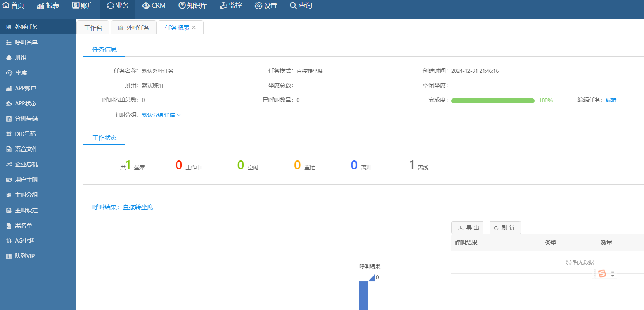Open the CRM menu
The image size is (644, 310).
(x=154, y=5)
